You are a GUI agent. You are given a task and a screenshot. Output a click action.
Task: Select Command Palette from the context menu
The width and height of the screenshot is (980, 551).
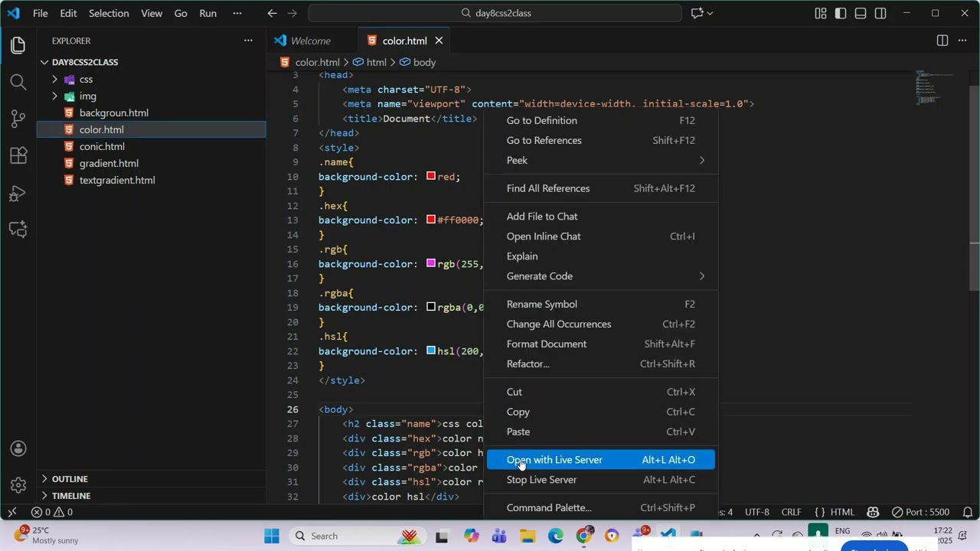601,507
